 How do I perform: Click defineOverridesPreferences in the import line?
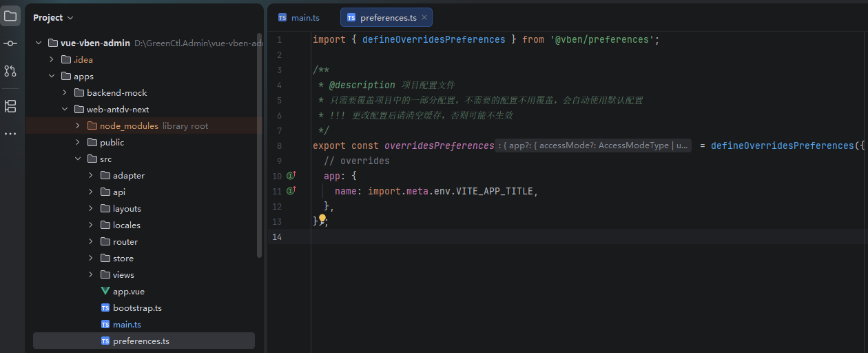(x=433, y=39)
